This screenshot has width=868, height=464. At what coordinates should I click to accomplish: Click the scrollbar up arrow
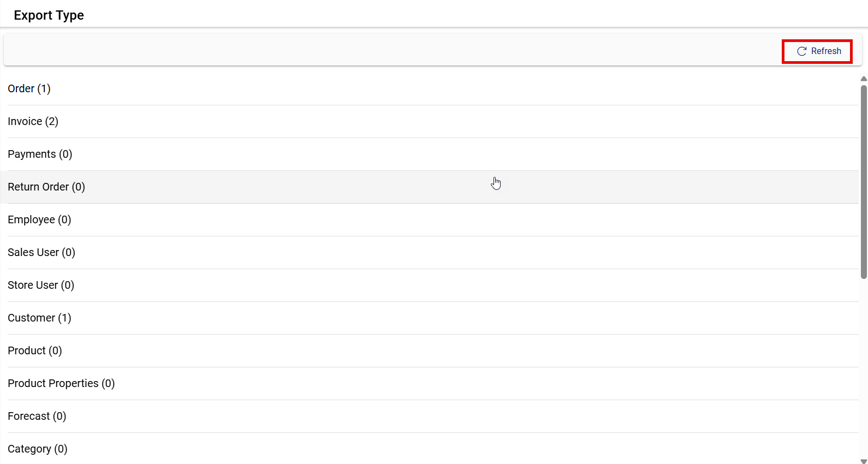click(x=864, y=79)
